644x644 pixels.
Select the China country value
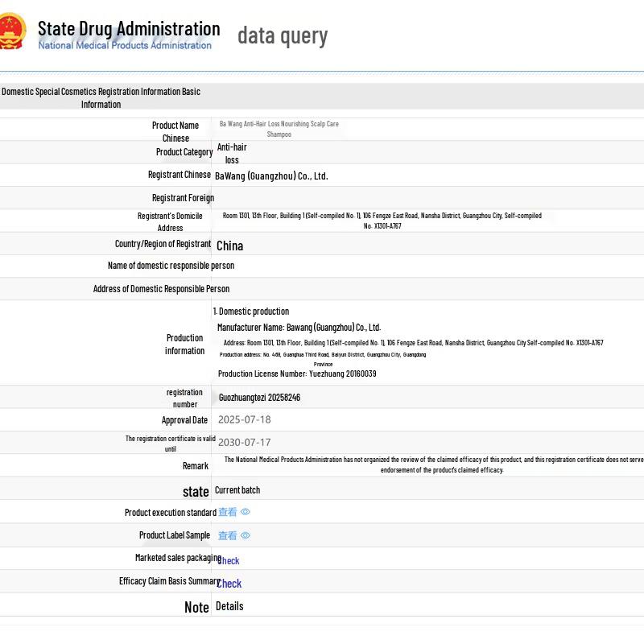(230, 246)
